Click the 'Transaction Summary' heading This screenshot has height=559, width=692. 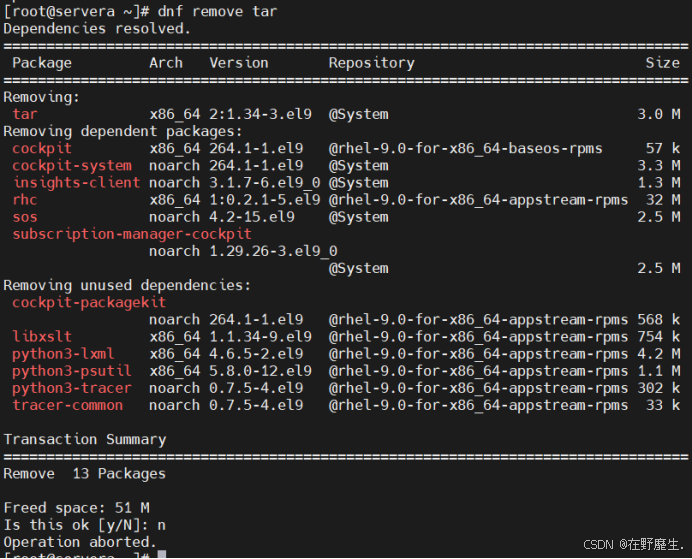(85, 439)
